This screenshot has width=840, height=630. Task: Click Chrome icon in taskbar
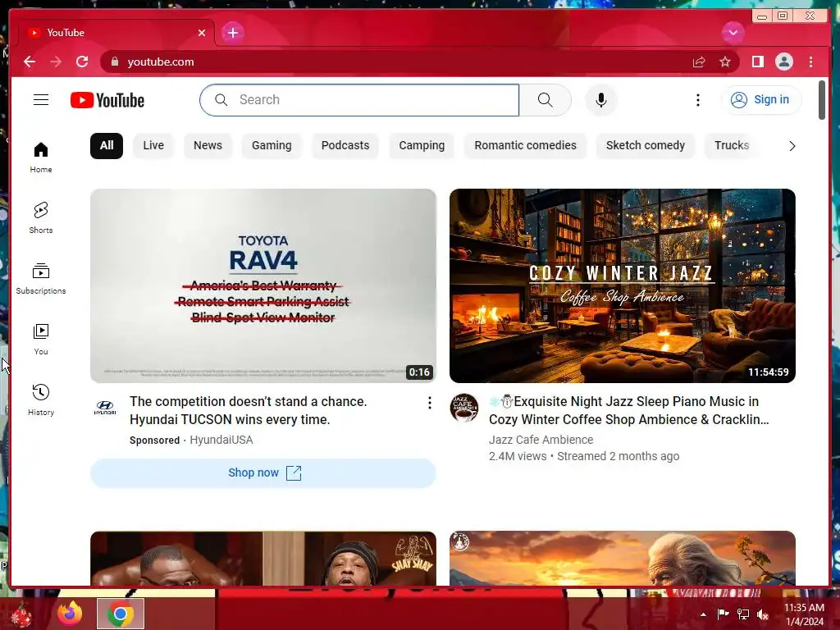(120, 614)
